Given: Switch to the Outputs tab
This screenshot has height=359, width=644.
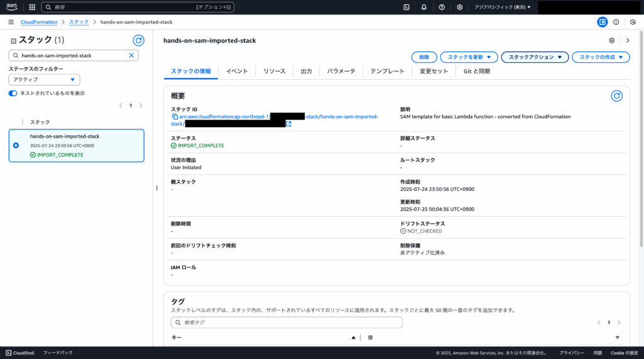Looking at the screenshot, I should (x=306, y=71).
